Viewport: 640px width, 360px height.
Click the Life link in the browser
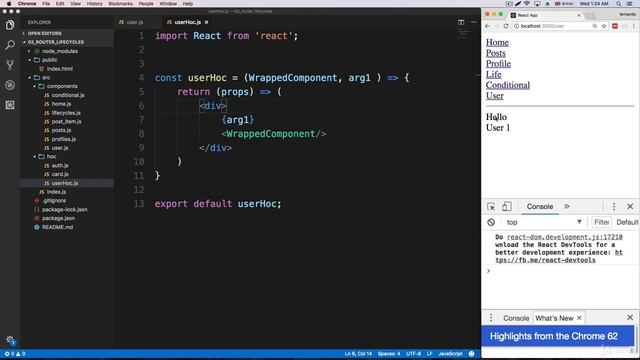[x=493, y=74]
